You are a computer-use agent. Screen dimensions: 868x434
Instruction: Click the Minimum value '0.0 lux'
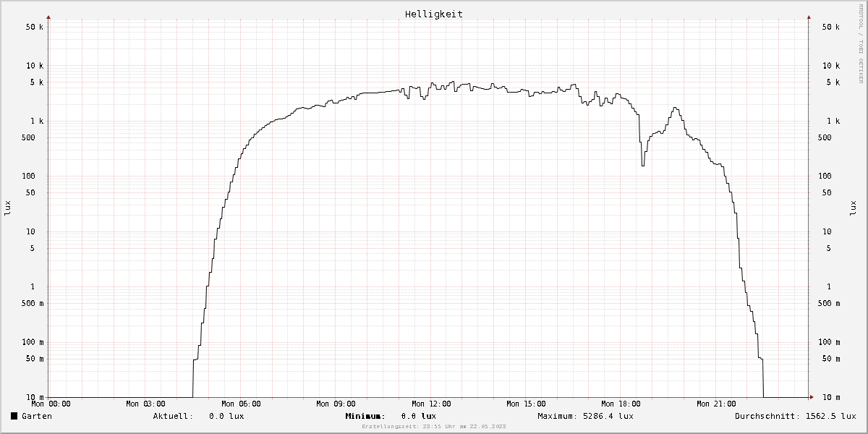[x=418, y=417]
